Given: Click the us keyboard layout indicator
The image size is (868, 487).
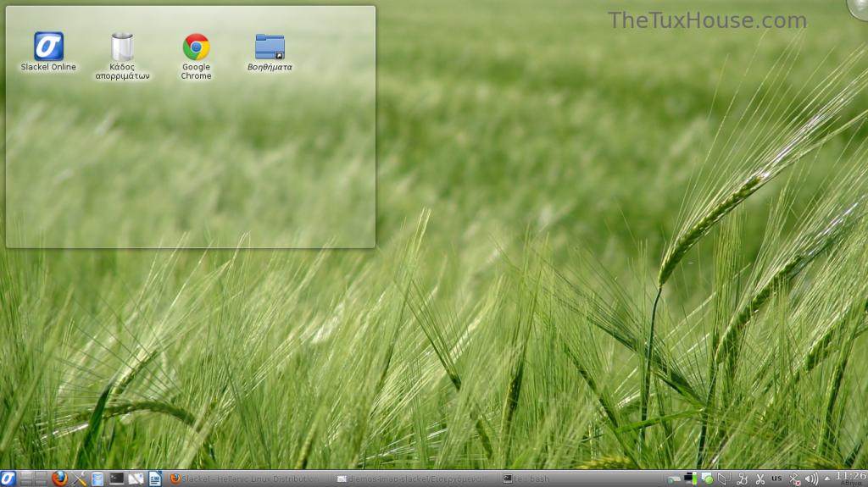Looking at the screenshot, I should [776, 479].
